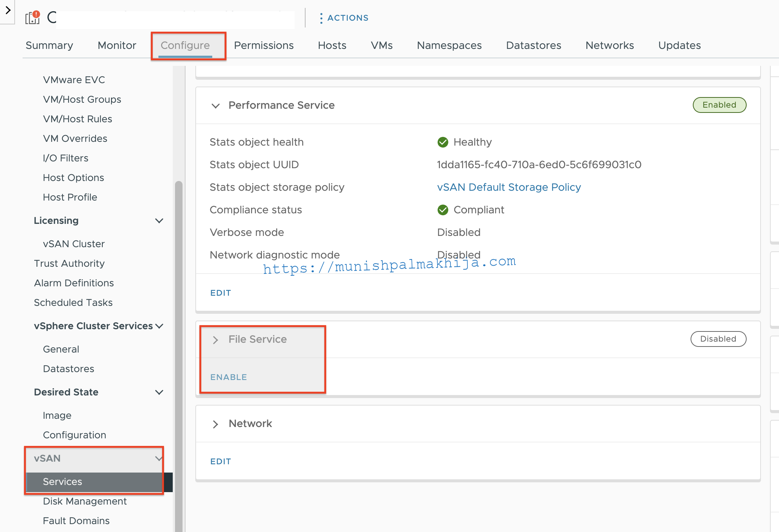
Task: Open vSAN Fault Domains
Action: point(76,521)
